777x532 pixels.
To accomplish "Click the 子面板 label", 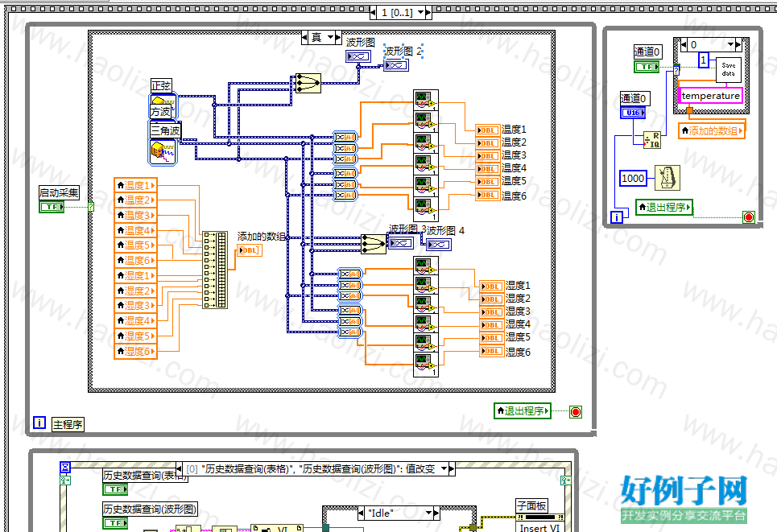I will (531, 505).
